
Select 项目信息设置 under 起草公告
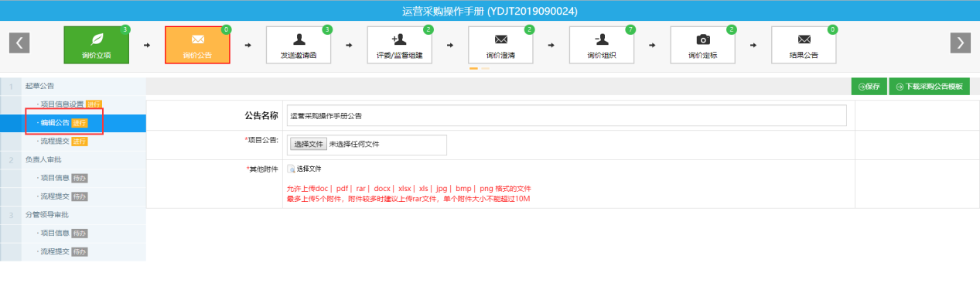[62, 104]
